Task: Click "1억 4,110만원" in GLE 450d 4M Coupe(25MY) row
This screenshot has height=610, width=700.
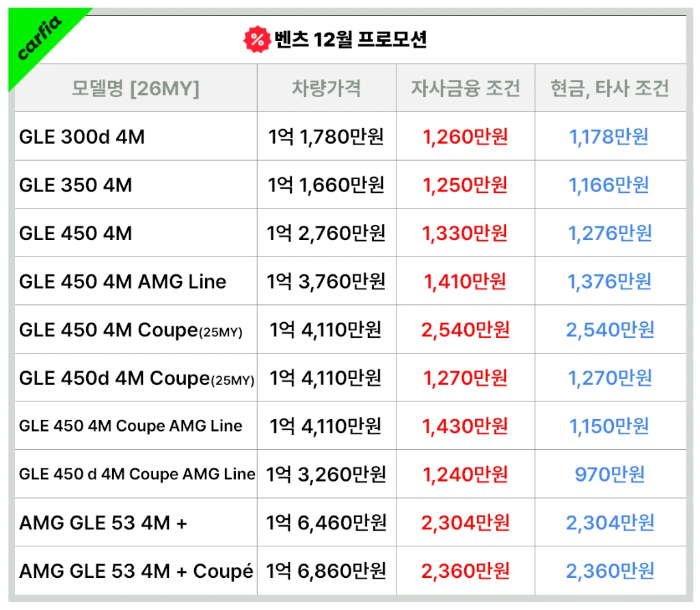Action: coord(325,377)
